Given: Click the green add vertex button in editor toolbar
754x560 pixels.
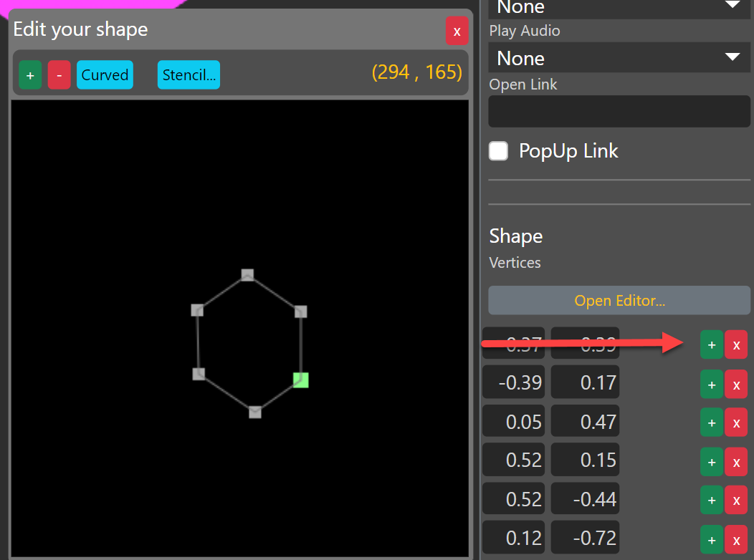Looking at the screenshot, I should click(x=30, y=75).
